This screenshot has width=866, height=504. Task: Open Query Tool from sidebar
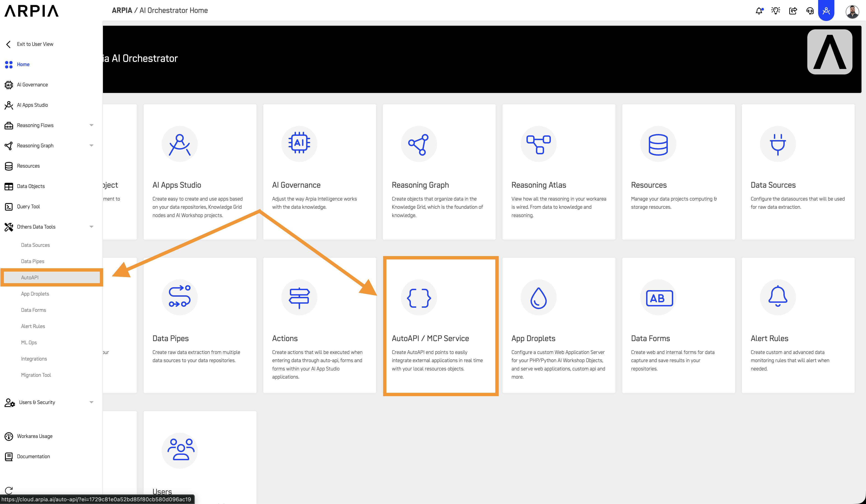coord(28,206)
